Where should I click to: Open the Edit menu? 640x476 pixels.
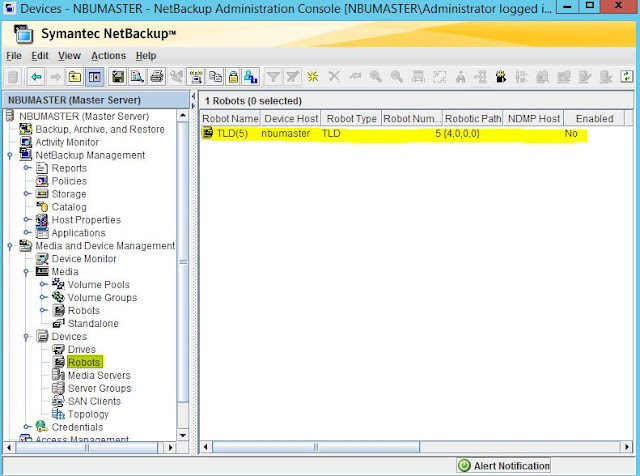(x=40, y=56)
